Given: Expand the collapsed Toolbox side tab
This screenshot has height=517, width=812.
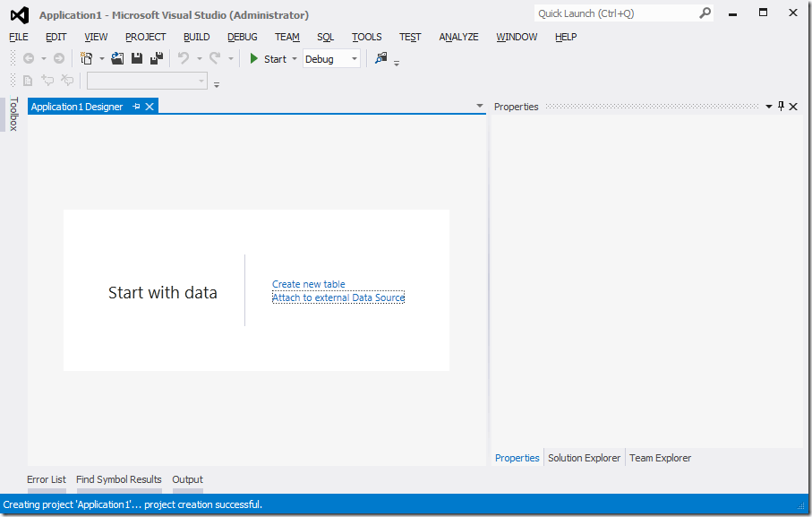Looking at the screenshot, I should pos(13,114).
